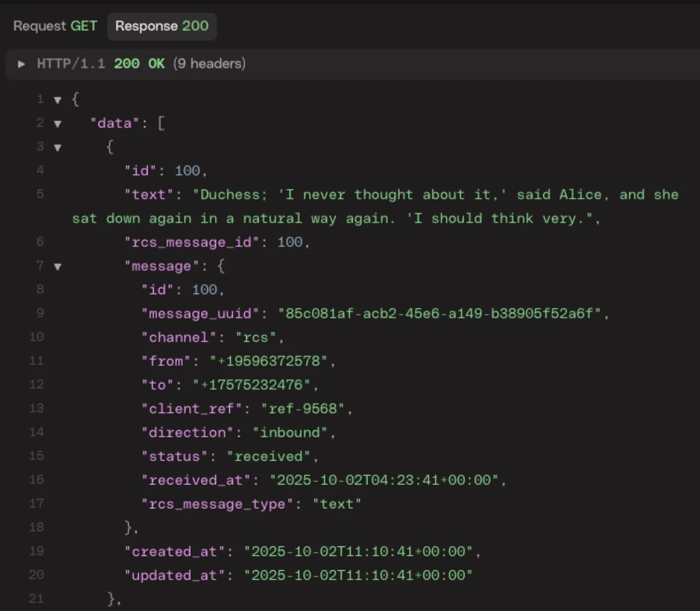The height and width of the screenshot is (611, 700).
Task: Click line number 4 in the gutter
Action: 40,170
